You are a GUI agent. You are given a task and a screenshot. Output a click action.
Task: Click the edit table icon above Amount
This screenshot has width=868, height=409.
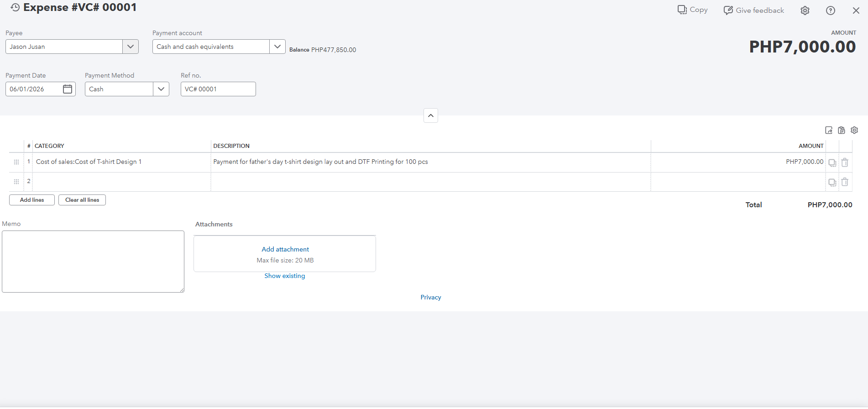(829, 130)
